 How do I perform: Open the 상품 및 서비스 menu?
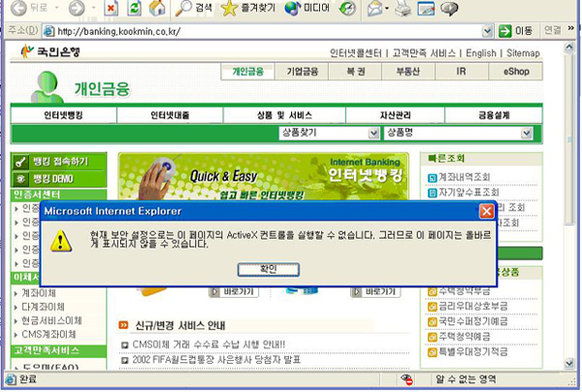pyautogui.click(x=284, y=115)
